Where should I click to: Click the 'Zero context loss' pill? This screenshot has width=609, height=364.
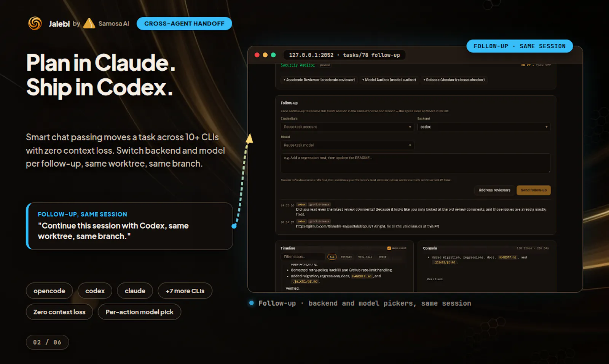(59, 312)
